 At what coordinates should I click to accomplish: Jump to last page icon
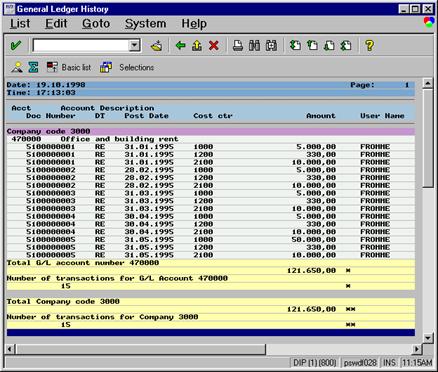click(x=346, y=45)
